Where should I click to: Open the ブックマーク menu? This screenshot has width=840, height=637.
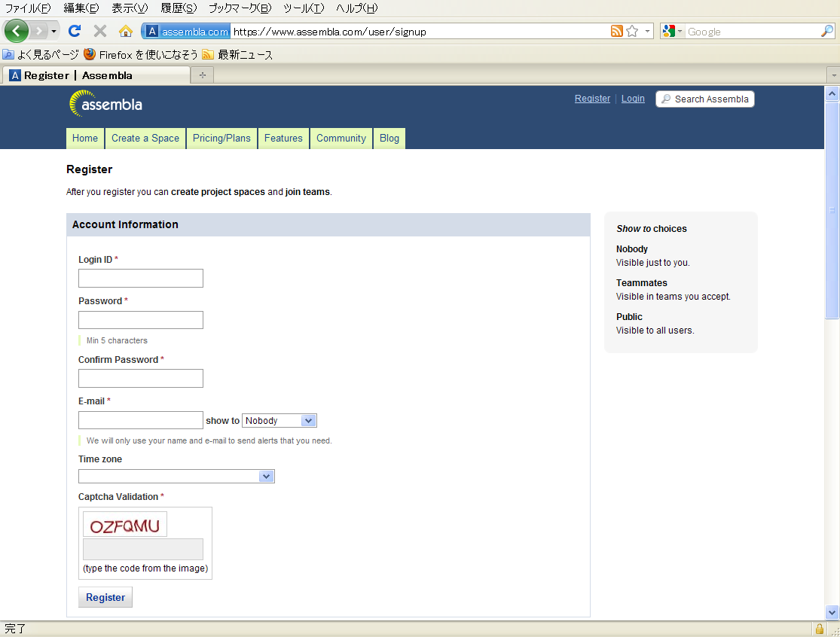[x=240, y=8]
